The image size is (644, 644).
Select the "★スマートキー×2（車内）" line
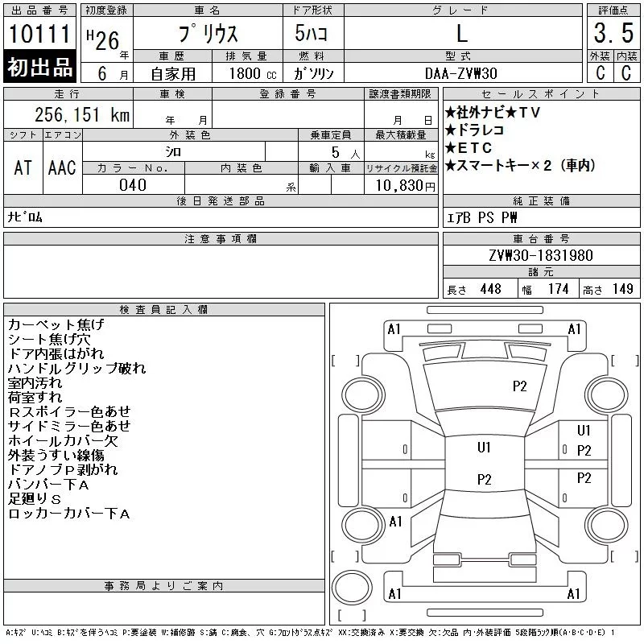(520, 166)
